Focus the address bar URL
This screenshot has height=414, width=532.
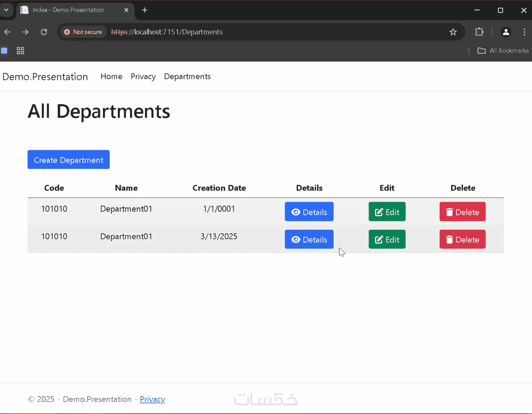tap(167, 32)
